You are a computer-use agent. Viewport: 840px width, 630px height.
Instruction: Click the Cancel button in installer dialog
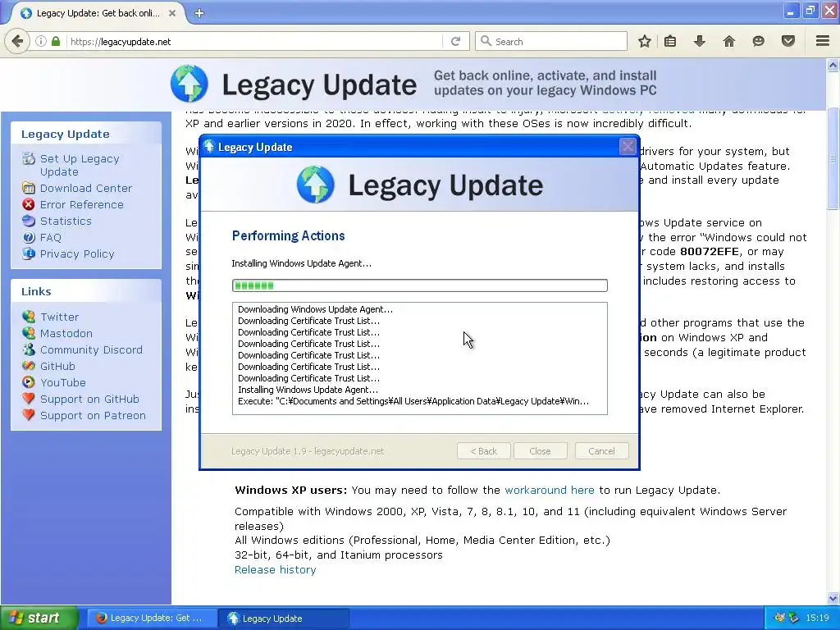601,451
